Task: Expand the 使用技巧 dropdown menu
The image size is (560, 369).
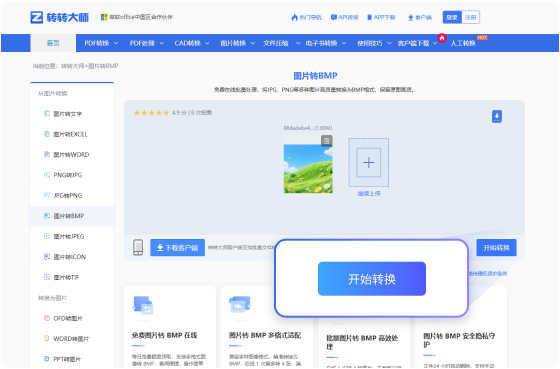Action: coord(374,43)
